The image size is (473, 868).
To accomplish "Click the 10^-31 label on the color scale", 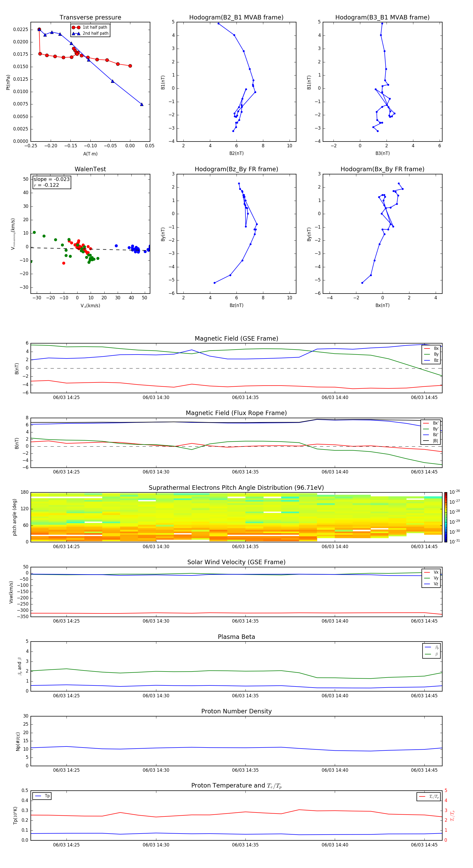I will point(455,542).
